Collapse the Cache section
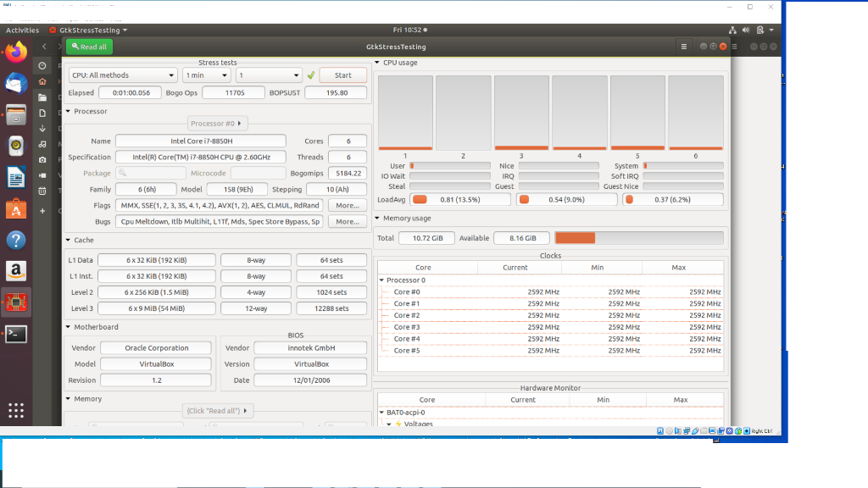The image size is (868, 488). click(x=69, y=241)
